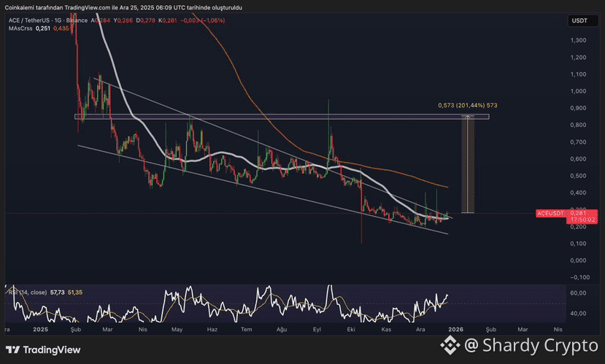This screenshot has height=364, width=605.
Task: Click the Ağu label on time axis
Action: (x=282, y=330)
